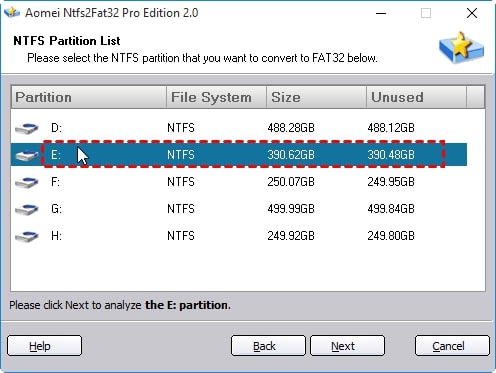
Task: Select the 488.28GB size row entry
Action: 291,128
